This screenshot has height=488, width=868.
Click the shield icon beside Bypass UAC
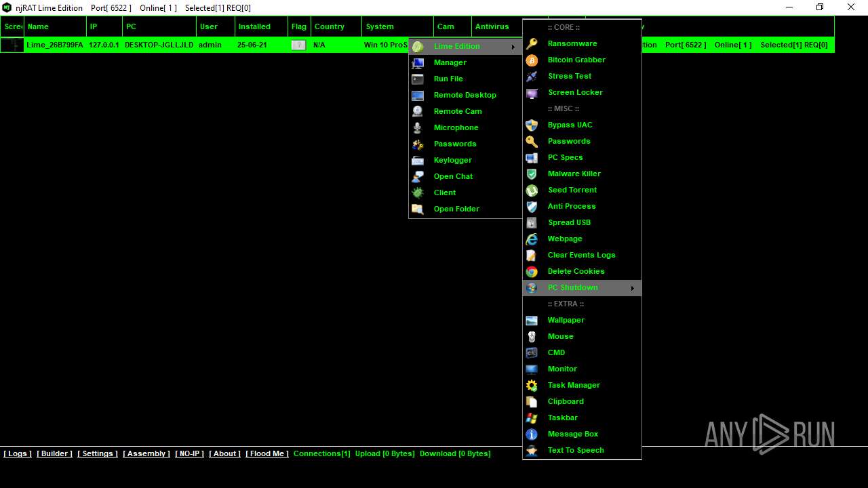click(532, 125)
